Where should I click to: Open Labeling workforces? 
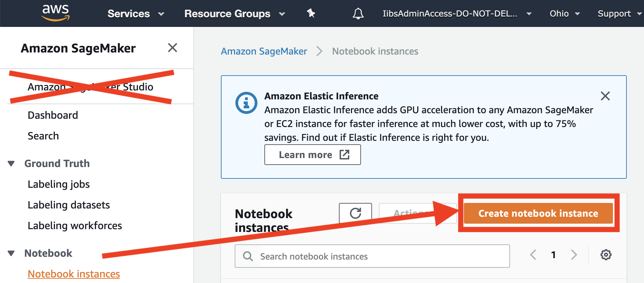[75, 226]
